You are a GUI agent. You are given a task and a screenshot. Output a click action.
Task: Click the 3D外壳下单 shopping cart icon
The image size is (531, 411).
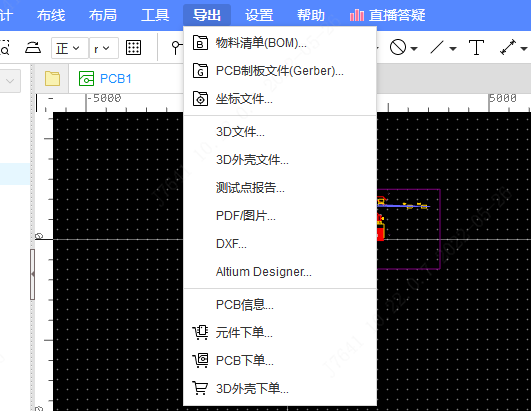(200, 388)
